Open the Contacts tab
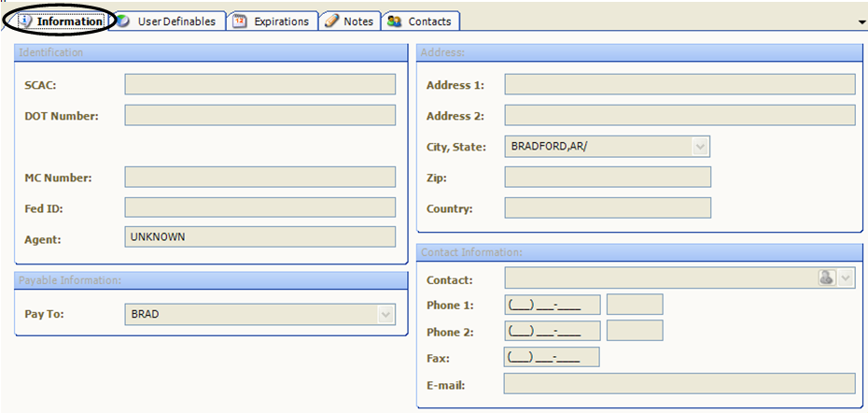The image size is (868, 413). click(x=421, y=21)
